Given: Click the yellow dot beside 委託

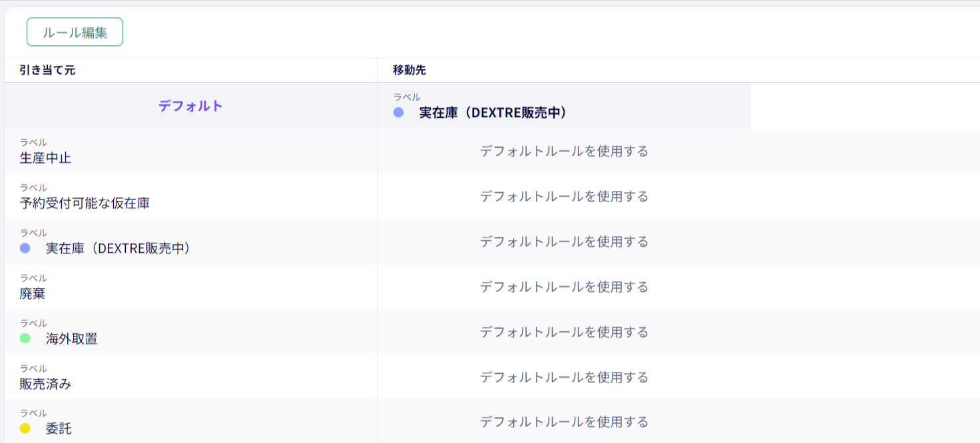Looking at the screenshot, I should tap(25, 428).
